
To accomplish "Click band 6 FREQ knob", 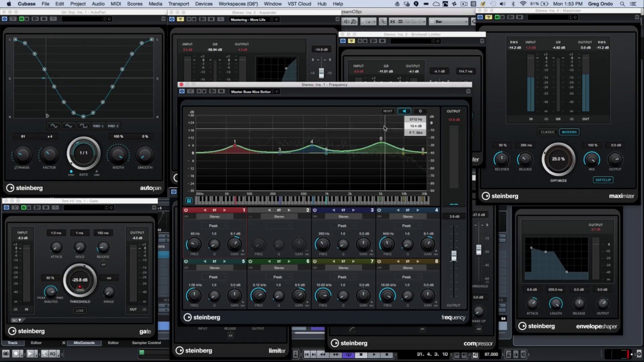I will click(x=259, y=296).
